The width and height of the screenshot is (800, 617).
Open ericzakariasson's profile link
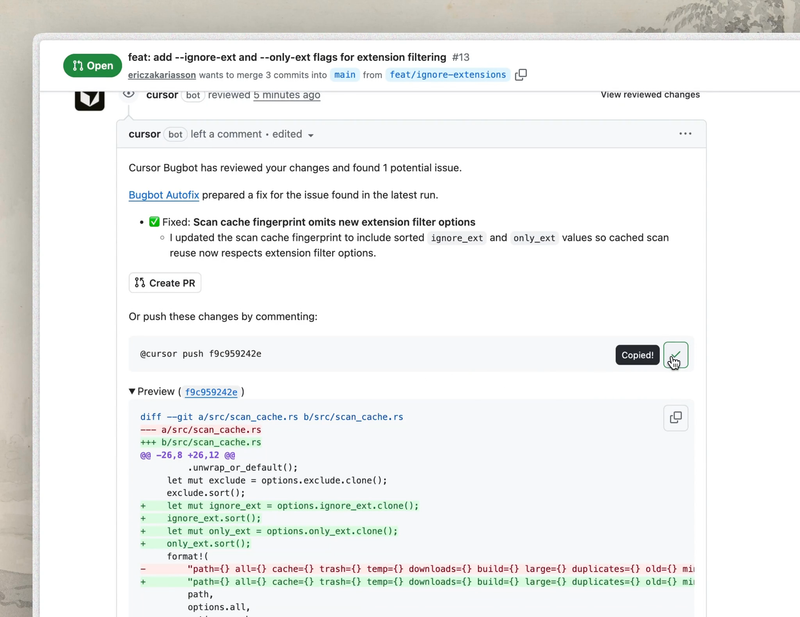click(162, 75)
